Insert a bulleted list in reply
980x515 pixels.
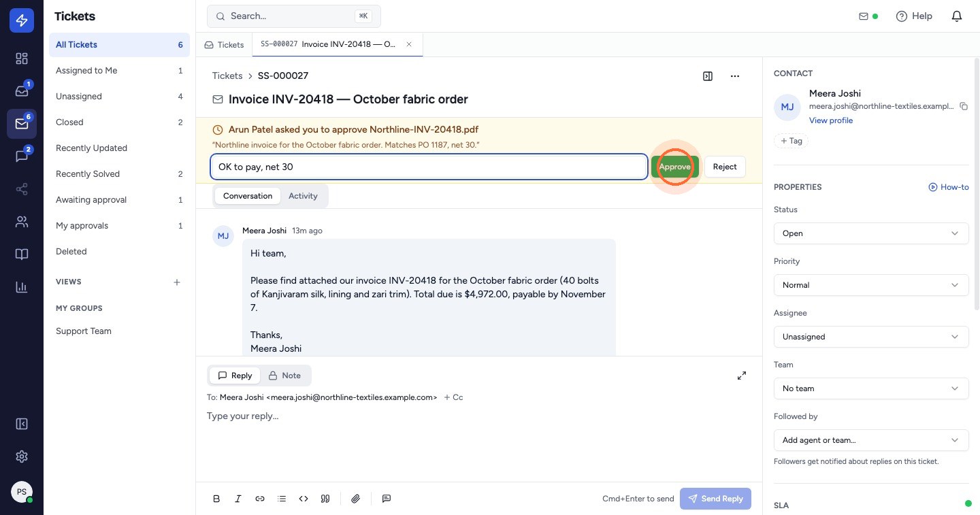tap(282, 499)
